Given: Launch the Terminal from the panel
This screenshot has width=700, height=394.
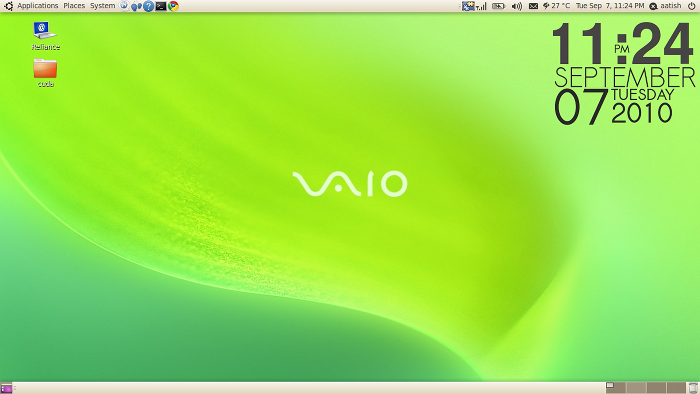Looking at the screenshot, I should click(161, 6).
